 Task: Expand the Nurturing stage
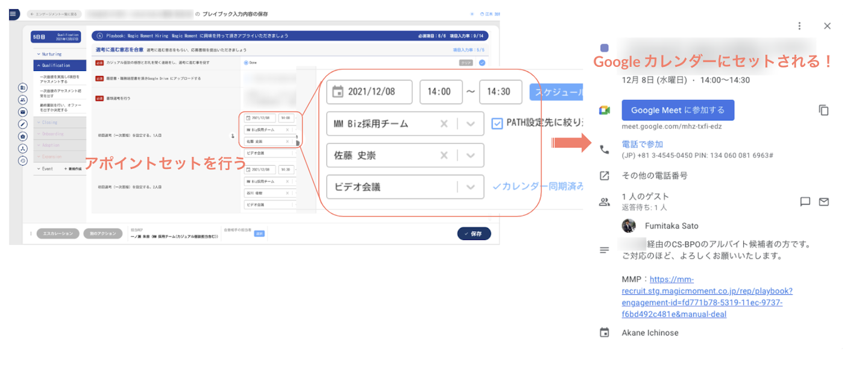60,54
